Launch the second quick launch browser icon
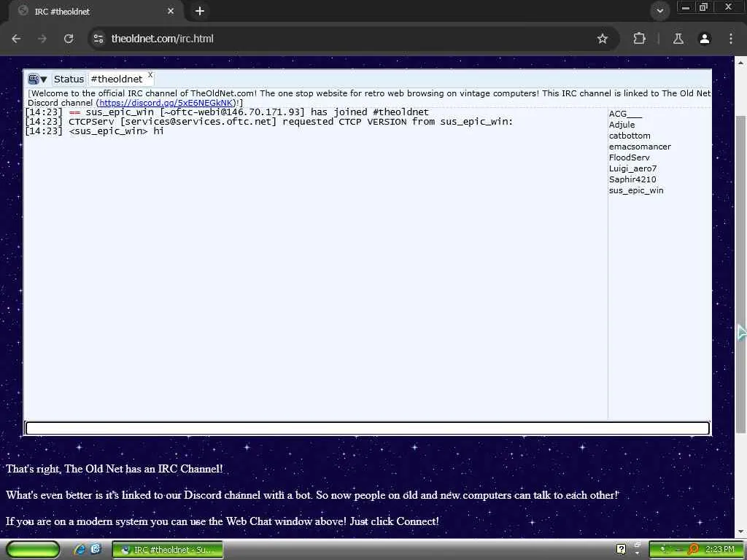747x560 pixels. coord(96,549)
